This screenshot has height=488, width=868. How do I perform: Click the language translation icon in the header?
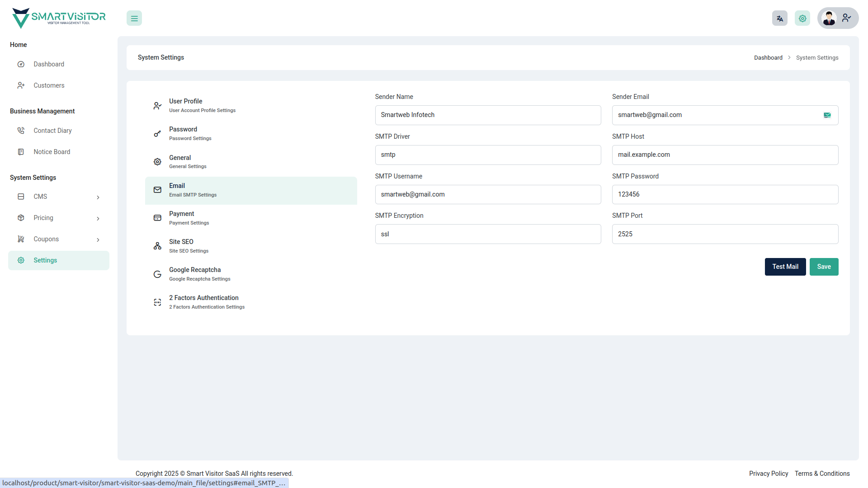[x=779, y=18]
